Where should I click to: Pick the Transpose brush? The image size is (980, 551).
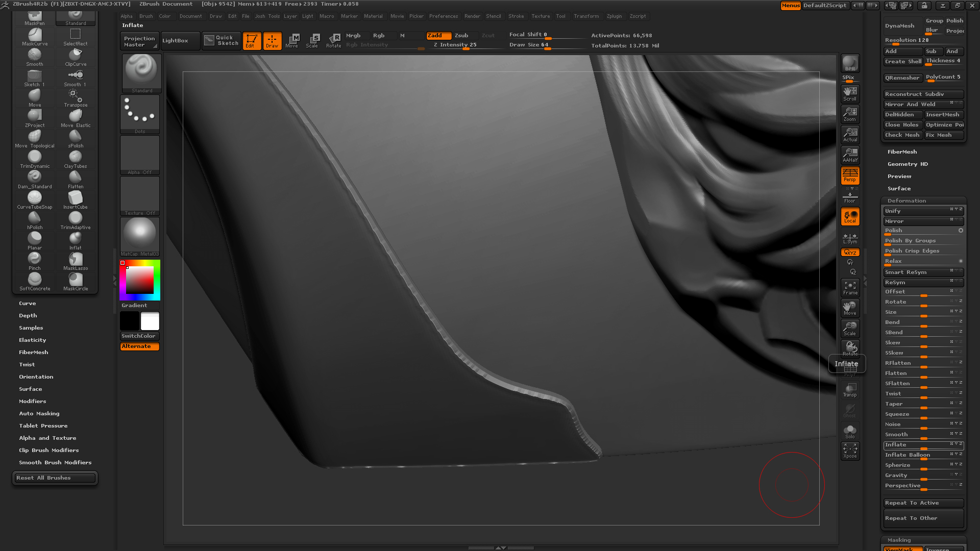tap(76, 98)
